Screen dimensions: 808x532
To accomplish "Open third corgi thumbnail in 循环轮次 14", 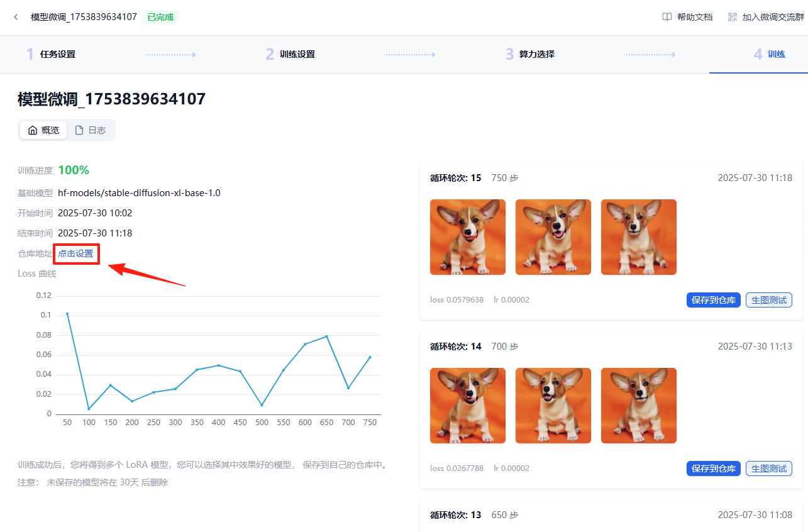I will 639,406.
